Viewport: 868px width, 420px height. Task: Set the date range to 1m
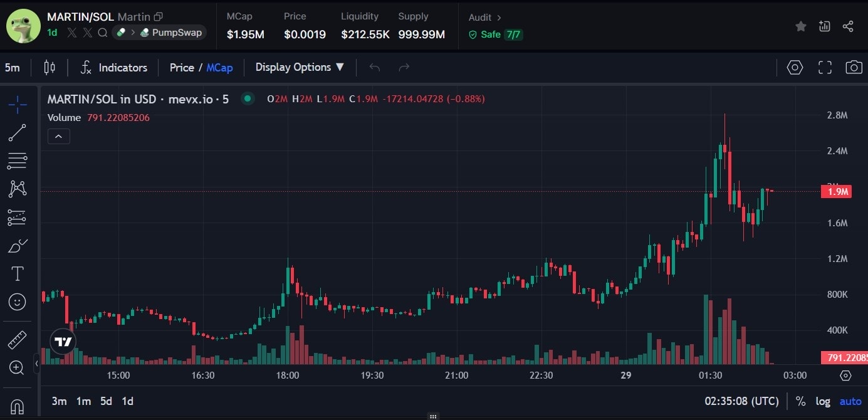coord(83,401)
